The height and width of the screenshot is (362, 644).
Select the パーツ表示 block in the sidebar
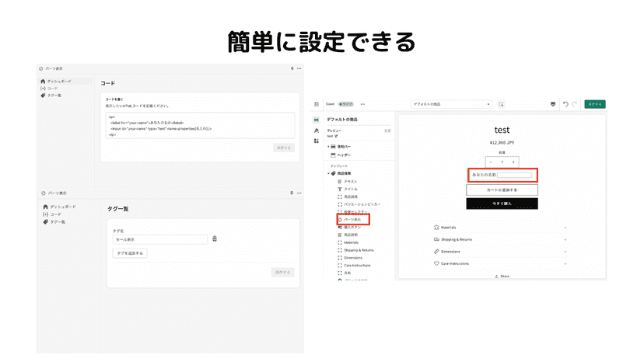353,220
